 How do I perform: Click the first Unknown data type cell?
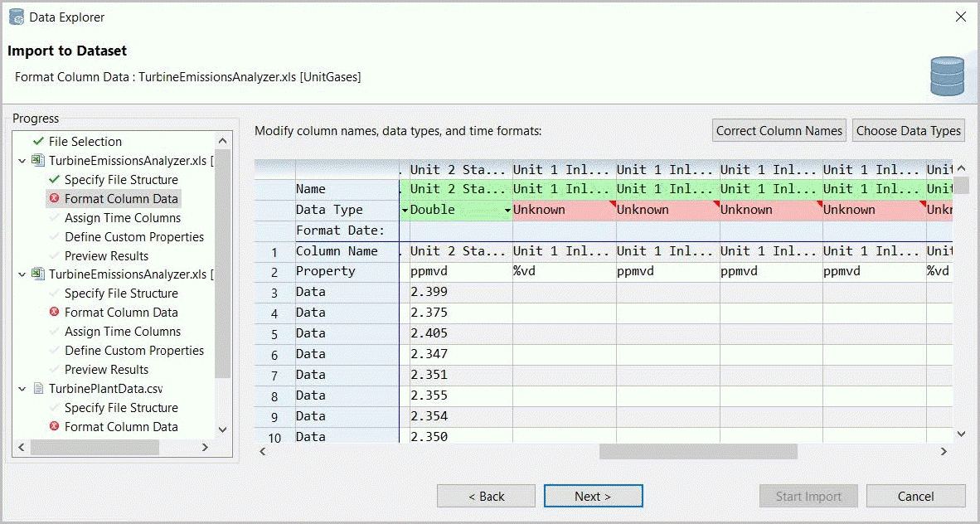[x=564, y=211]
